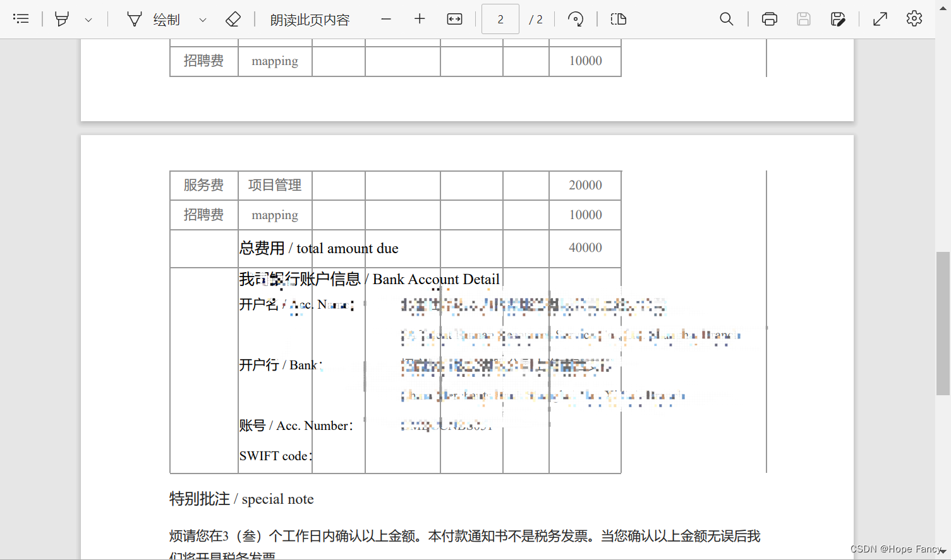
Task: Click the 40000 total amount cell
Action: click(x=585, y=247)
